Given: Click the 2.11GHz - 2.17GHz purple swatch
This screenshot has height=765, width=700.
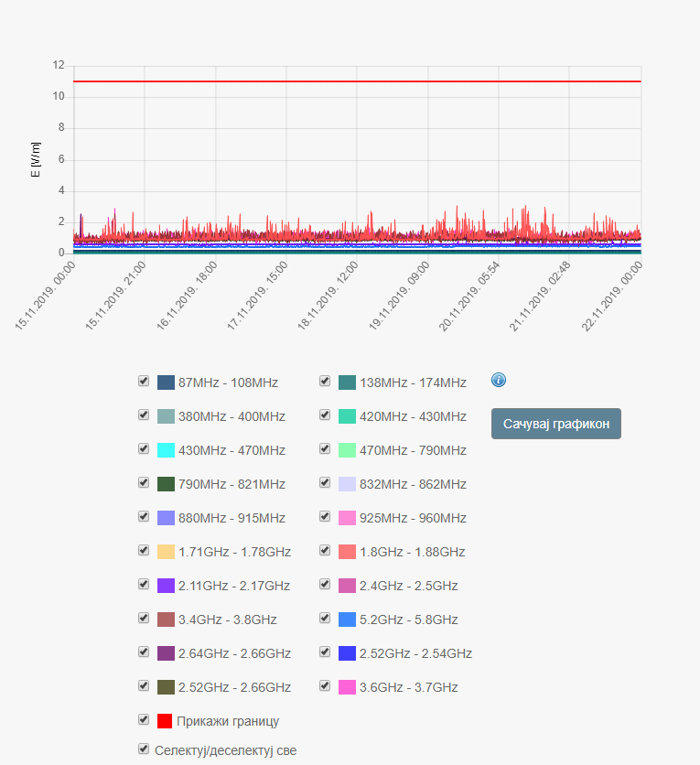Looking at the screenshot, I should pyautogui.click(x=166, y=586).
